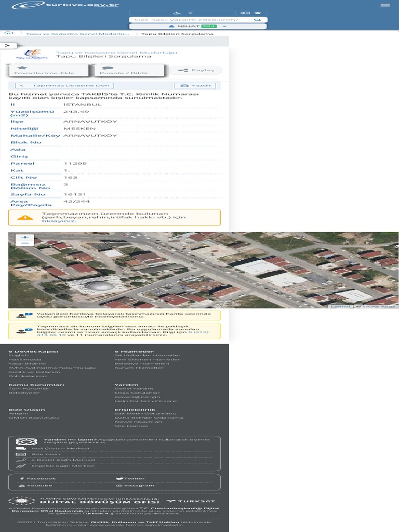Click the ID card shortcut icon in header
Screen dimensions: 399x532
tap(245, 13)
